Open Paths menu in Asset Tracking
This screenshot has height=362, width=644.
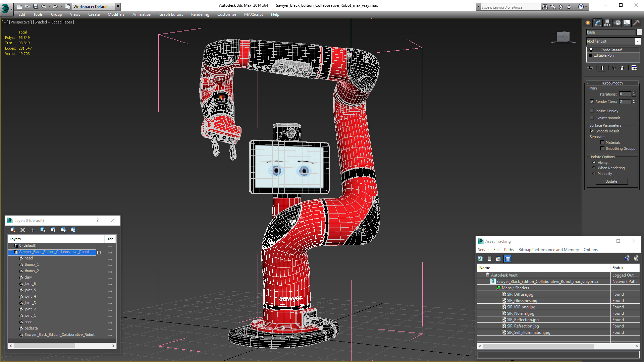509,250
